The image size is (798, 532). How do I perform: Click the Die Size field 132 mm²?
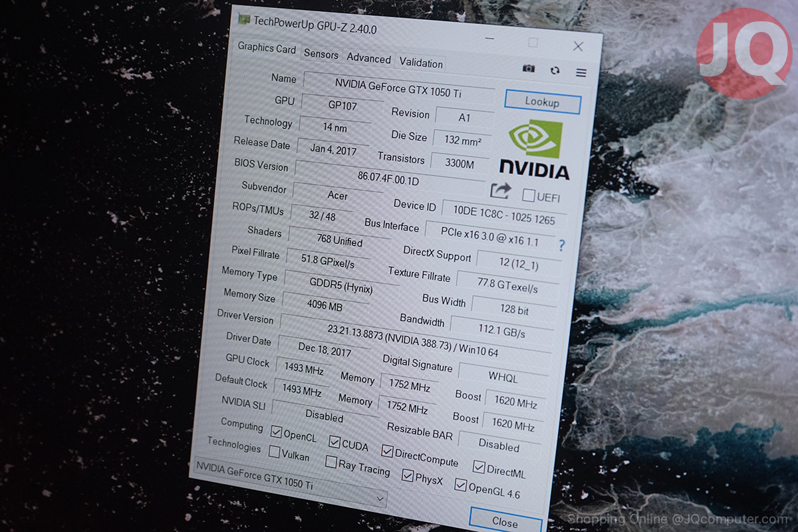click(x=462, y=140)
